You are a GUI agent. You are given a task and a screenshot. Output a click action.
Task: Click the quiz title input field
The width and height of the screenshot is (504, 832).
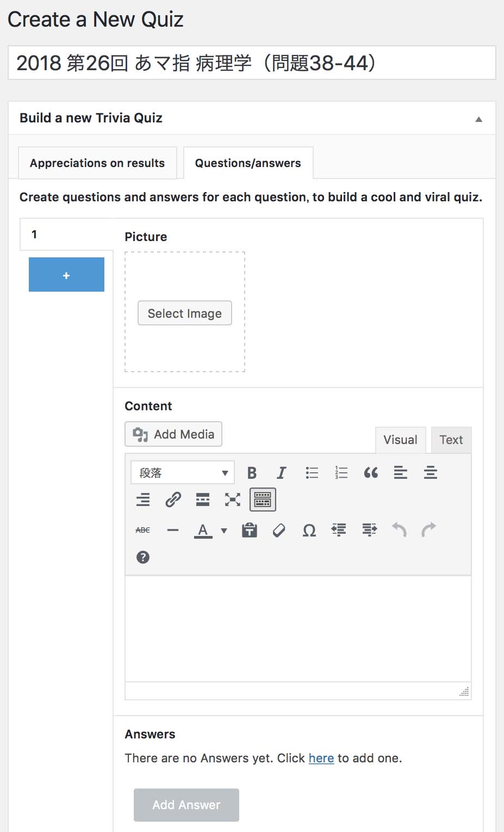click(x=252, y=63)
